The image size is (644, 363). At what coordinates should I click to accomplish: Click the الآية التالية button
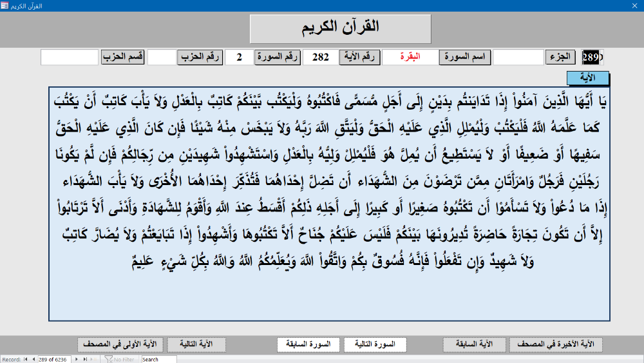(196, 344)
